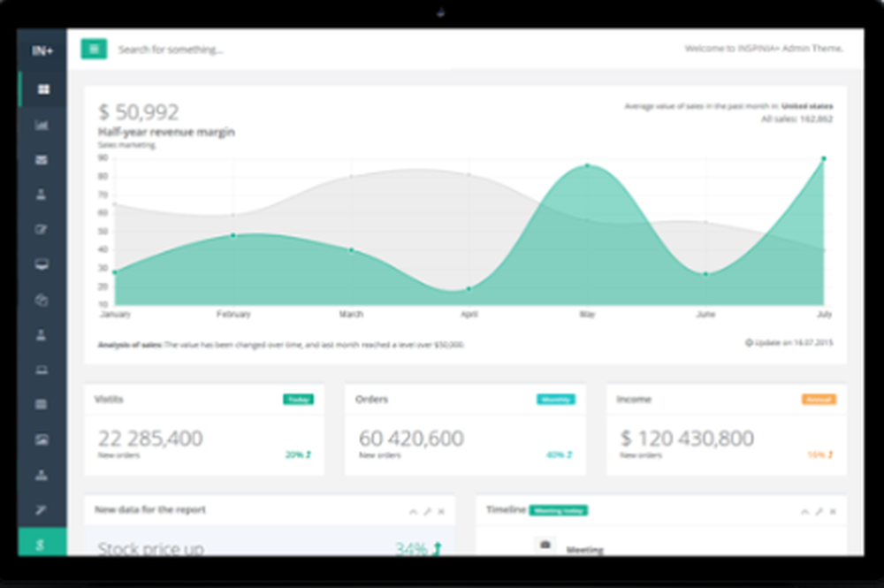Open the Other pages files sidebar icon
The width and height of the screenshot is (884, 588).
point(42,300)
